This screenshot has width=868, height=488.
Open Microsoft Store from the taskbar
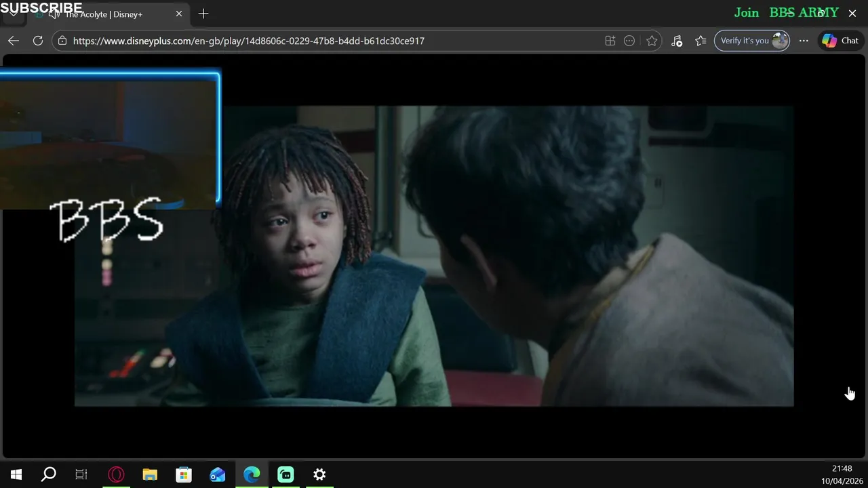[x=184, y=475]
